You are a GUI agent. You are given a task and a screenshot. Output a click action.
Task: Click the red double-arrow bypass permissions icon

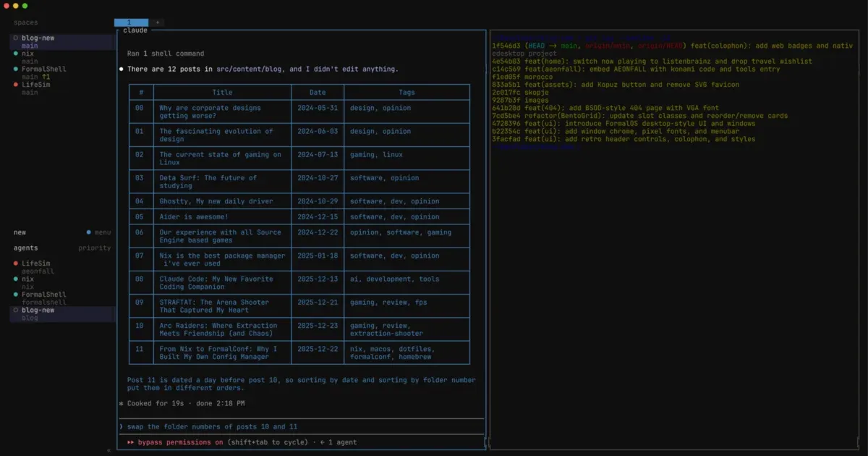tap(131, 442)
